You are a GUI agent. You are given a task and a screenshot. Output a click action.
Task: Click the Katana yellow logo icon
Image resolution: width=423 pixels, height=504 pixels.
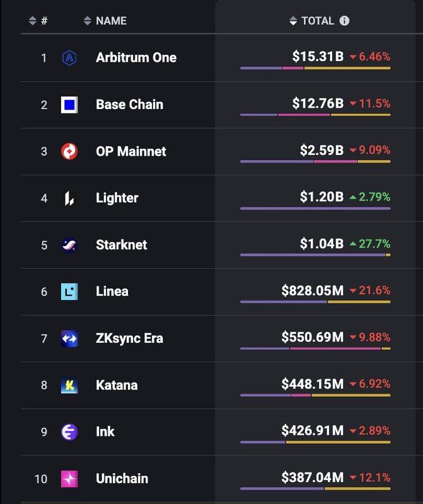pos(69,385)
